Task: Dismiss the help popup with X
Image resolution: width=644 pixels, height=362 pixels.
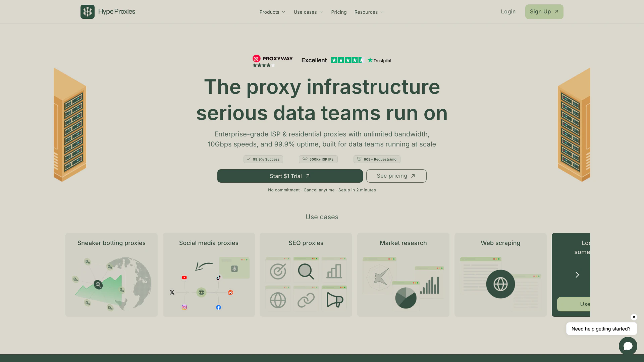Action: click(634, 317)
